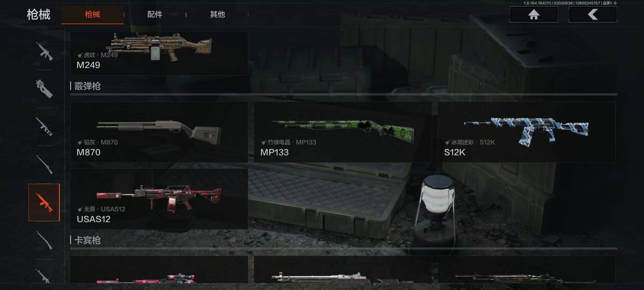Switch to the 其他 tab
Image resolution: width=644 pixels, height=290 pixels.
[x=217, y=15]
